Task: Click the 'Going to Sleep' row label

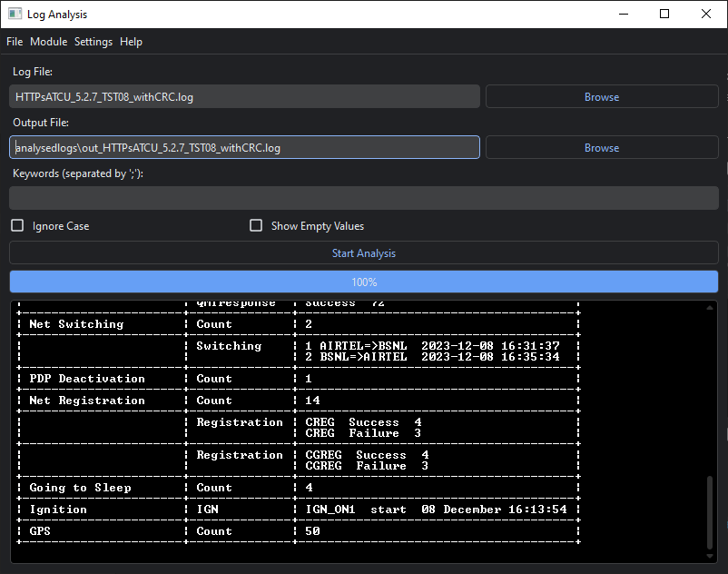Action: pos(80,488)
